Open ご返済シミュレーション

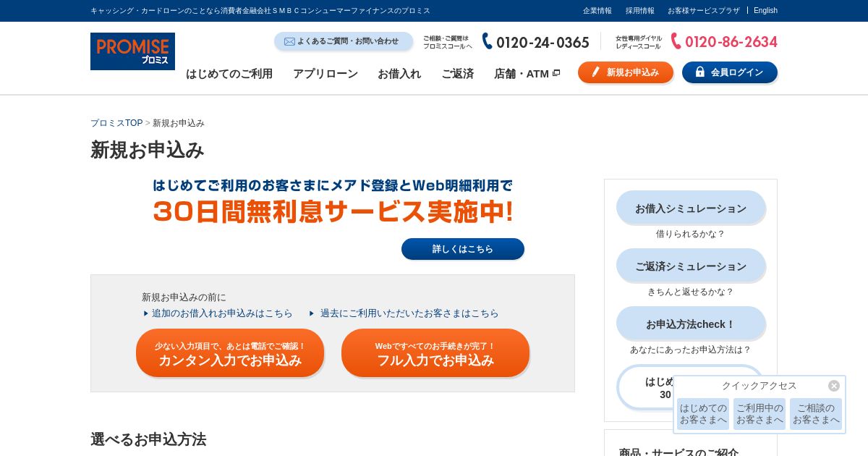point(691,266)
